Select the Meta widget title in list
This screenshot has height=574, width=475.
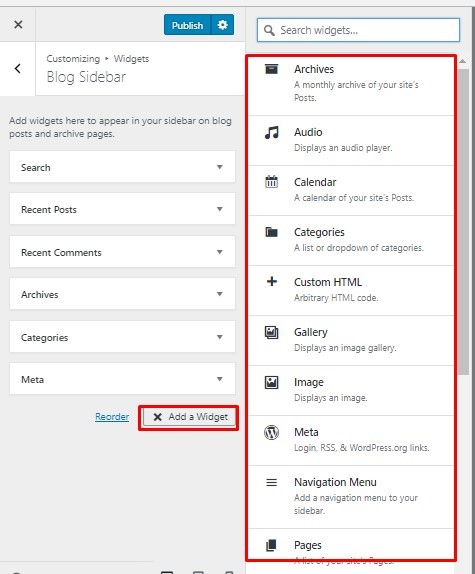[306, 432]
